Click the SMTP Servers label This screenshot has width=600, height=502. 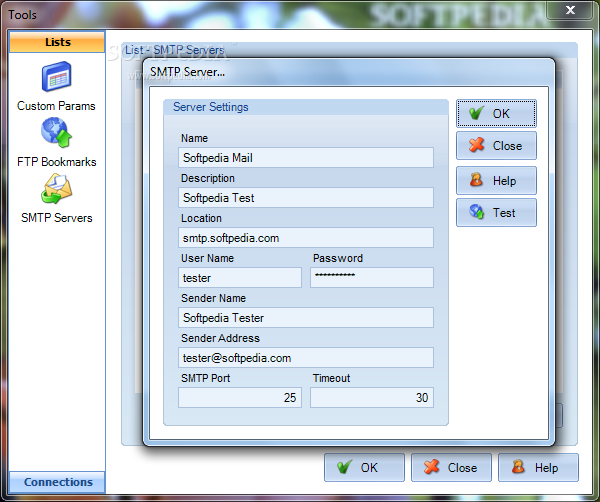click(x=57, y=218)
